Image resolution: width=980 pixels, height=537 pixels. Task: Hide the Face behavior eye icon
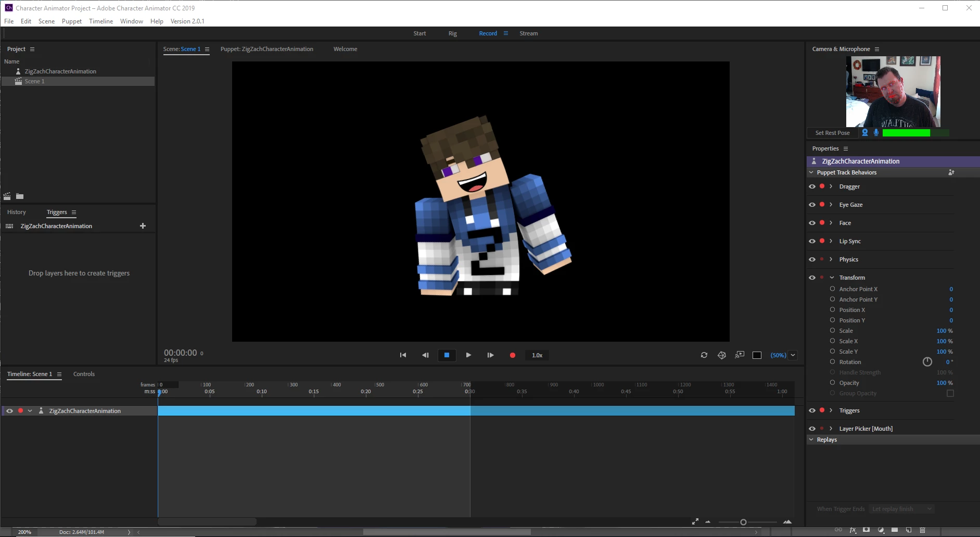(x=812, y=223)
